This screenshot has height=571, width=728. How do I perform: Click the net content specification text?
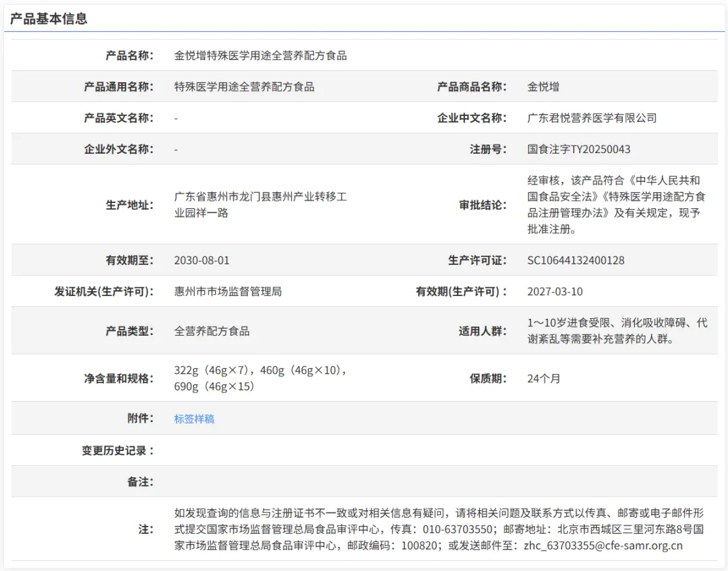coord(260,378)
